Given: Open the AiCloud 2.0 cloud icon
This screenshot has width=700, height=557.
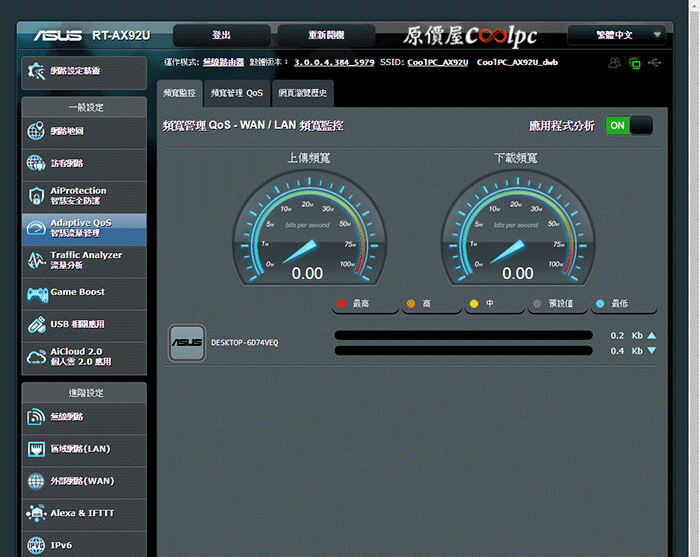Looking at the screenshot, I should pyautogui.click(x=36, y=357).
